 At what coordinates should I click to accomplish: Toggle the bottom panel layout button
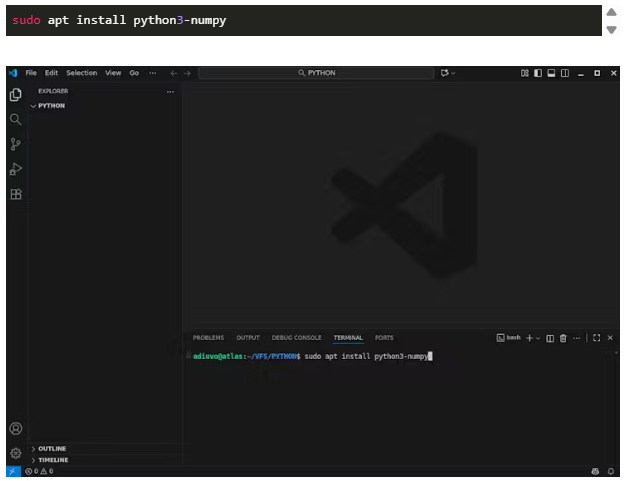(x=550, y=73)
